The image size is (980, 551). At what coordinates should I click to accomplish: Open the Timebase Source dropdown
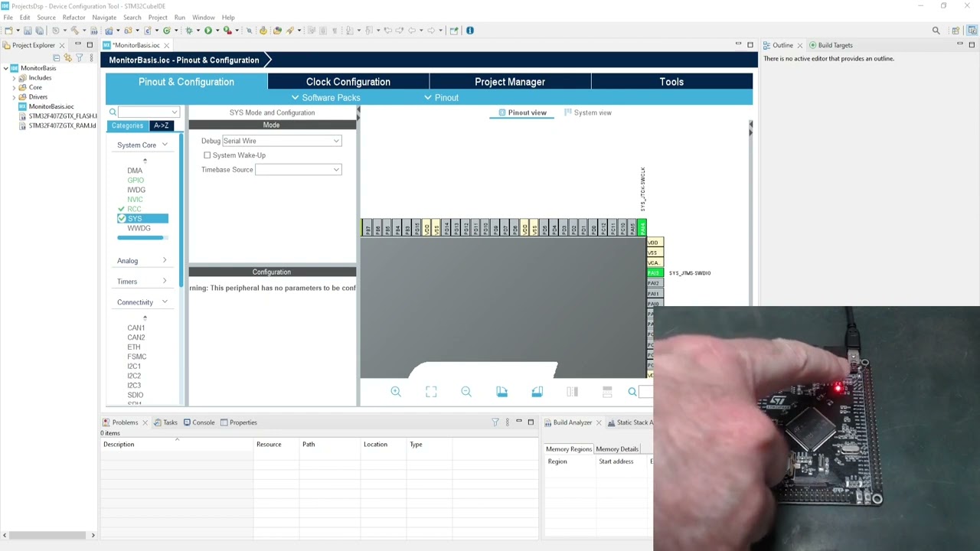(x=298, y=170)
